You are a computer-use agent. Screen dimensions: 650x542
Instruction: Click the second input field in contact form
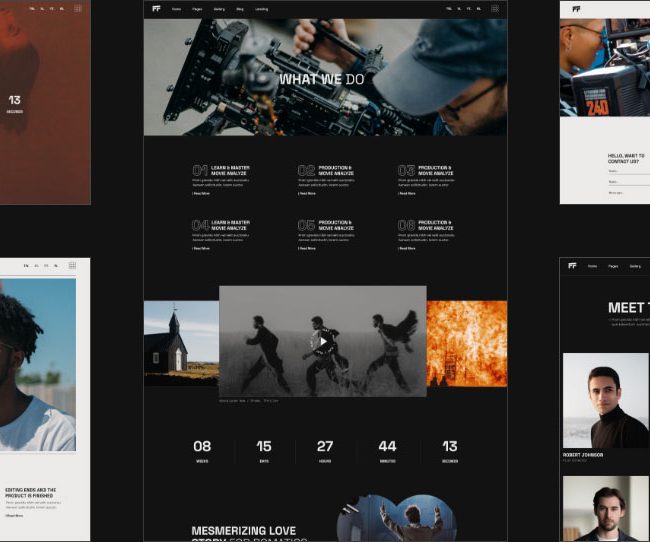(628, 182)
